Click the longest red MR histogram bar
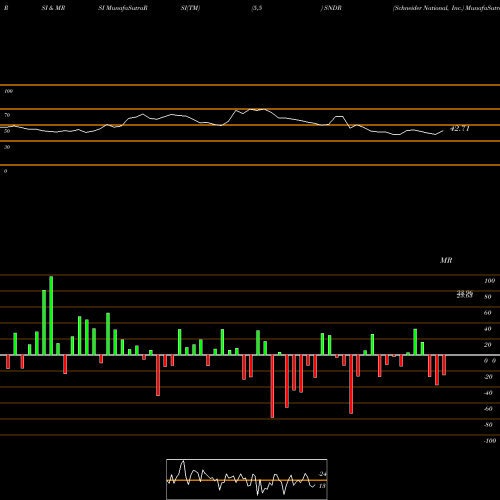 pos(272,386)
